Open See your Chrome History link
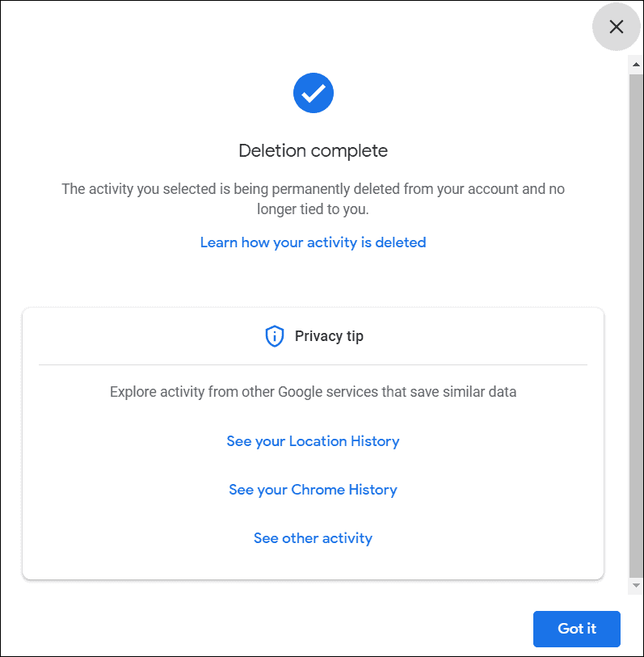This screenshot has width=644, height=657. tap(313, 490)
